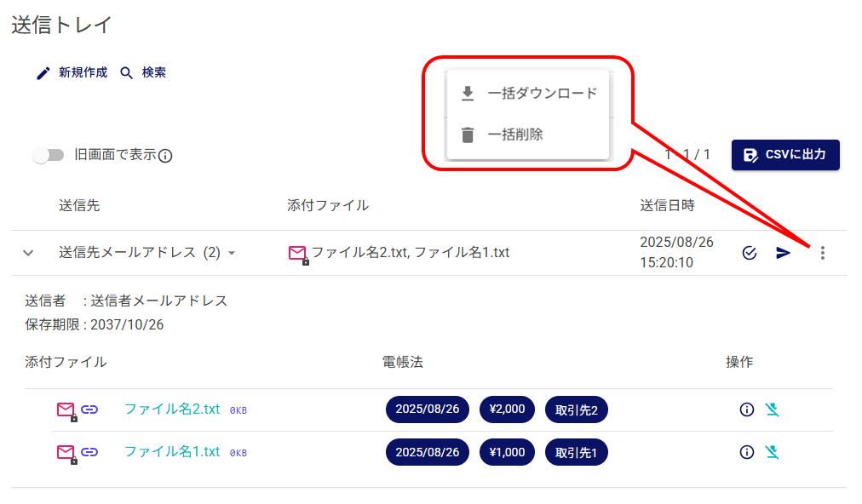Click link icon for ファイル名2.txt
Screen dimensions: 862x504
pyautogui.click(x=89, y=409)
